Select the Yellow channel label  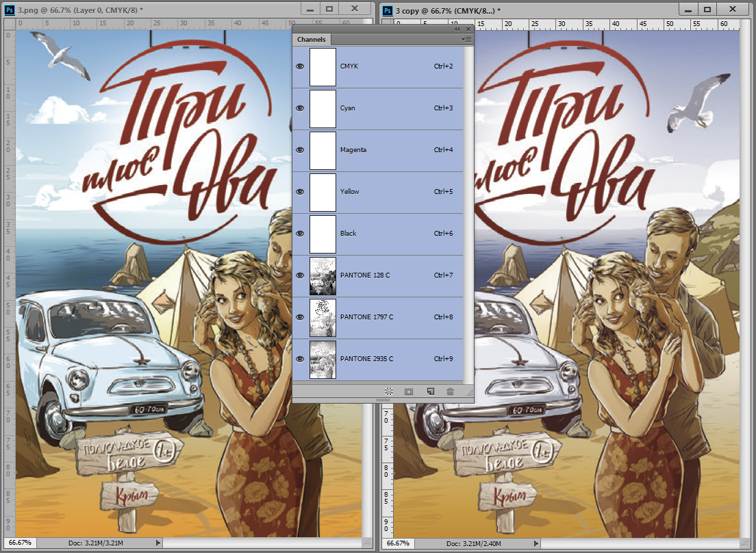[349, 192]
